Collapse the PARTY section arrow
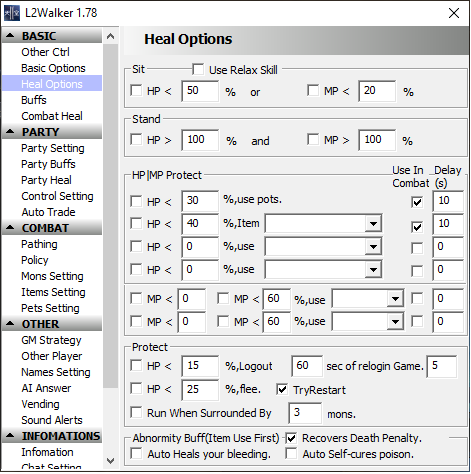Screen dimensions: 471x474 [10, 132]
